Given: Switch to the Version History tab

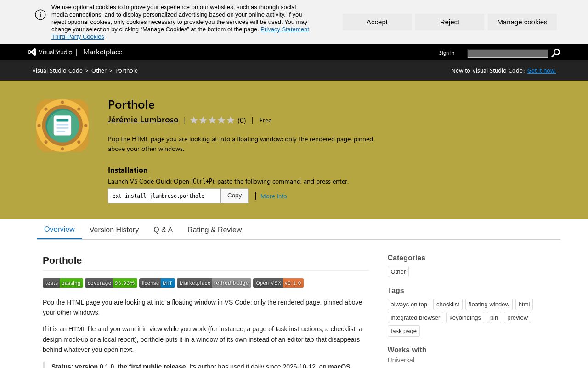Looking at the screenshot, I should coord(114,230).
